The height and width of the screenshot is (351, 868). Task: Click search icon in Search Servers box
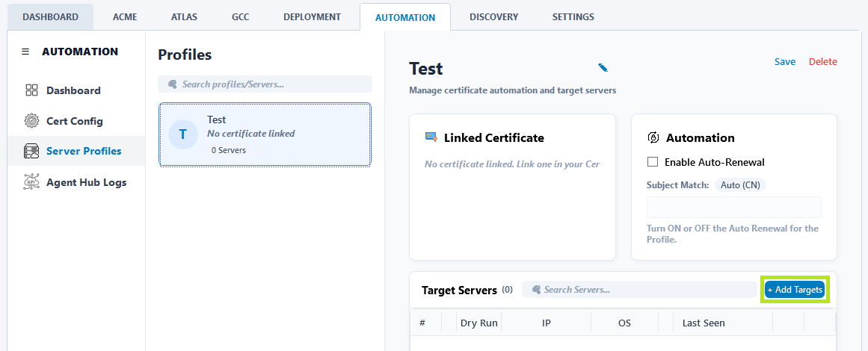(536, 289)
